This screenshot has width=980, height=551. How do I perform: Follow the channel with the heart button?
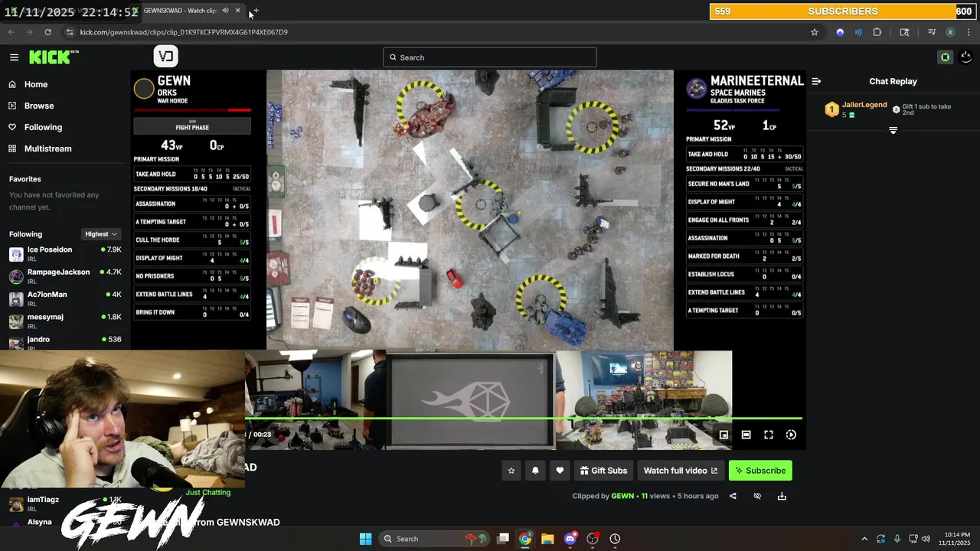(x=560, y=471)
